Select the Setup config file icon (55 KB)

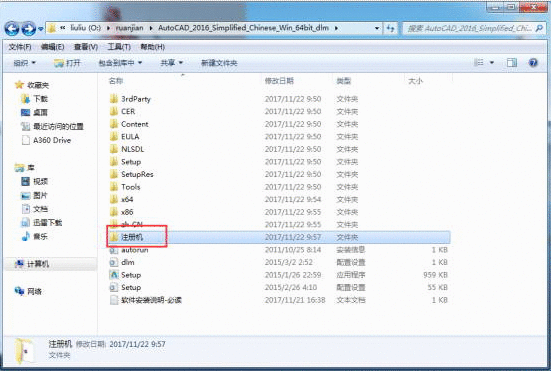point(114,287)
